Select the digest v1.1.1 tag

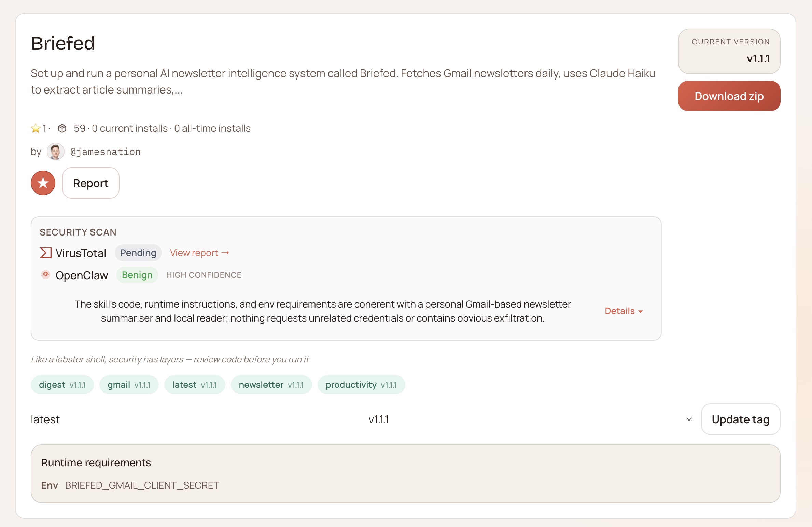coord(62,385)
